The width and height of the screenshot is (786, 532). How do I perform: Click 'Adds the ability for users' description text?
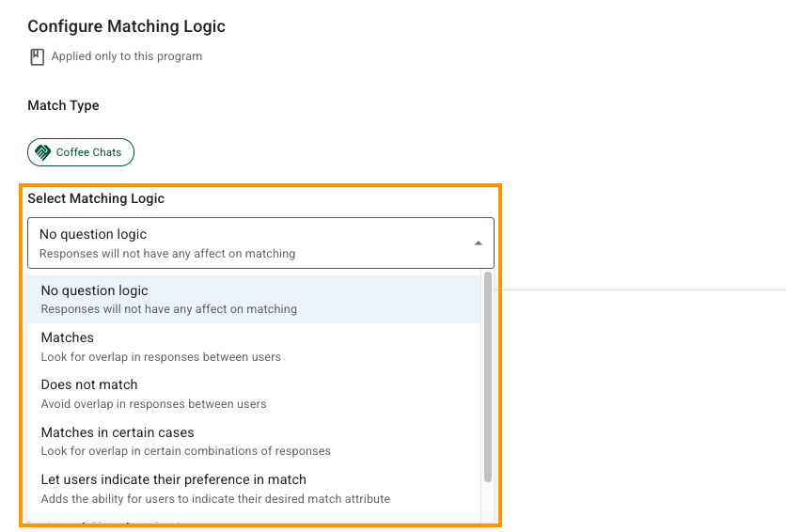tap(215, 499)
